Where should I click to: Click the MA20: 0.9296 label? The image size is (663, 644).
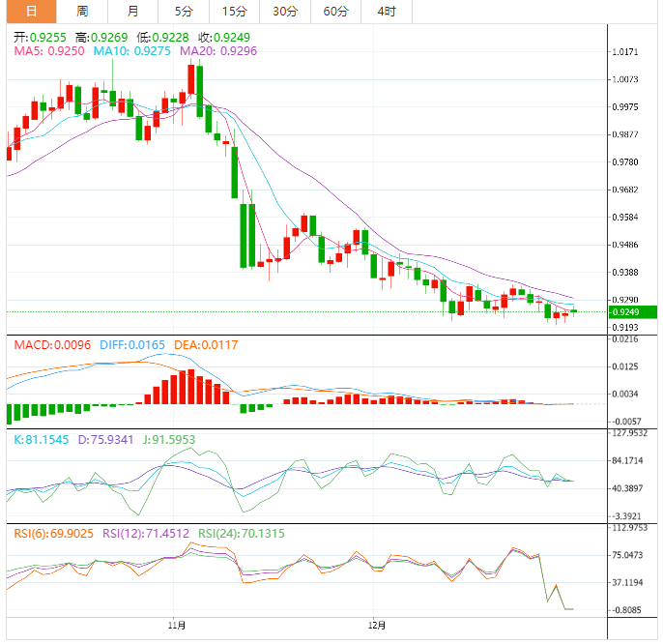[218, 51]
